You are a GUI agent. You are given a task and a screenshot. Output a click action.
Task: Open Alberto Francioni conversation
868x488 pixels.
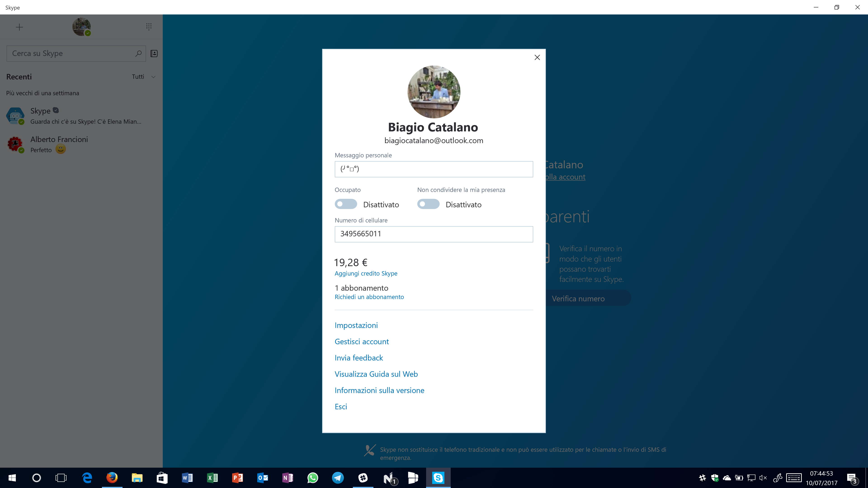81,144
